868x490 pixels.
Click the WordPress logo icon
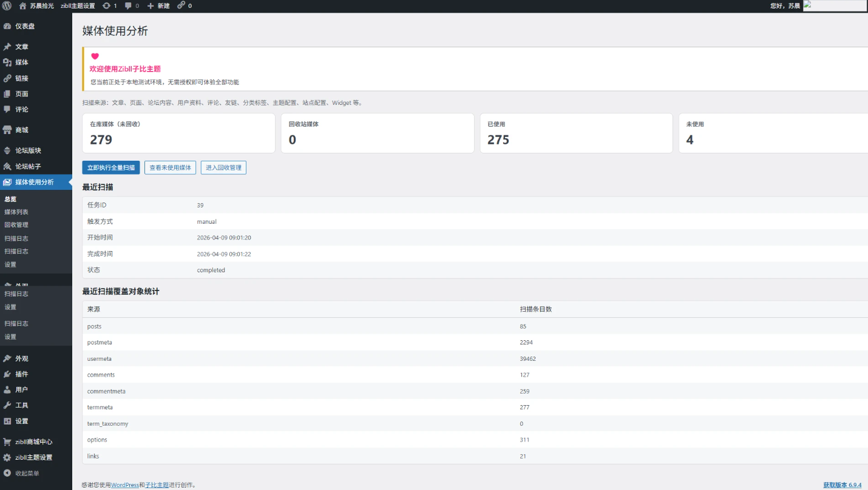pos(7,5)
